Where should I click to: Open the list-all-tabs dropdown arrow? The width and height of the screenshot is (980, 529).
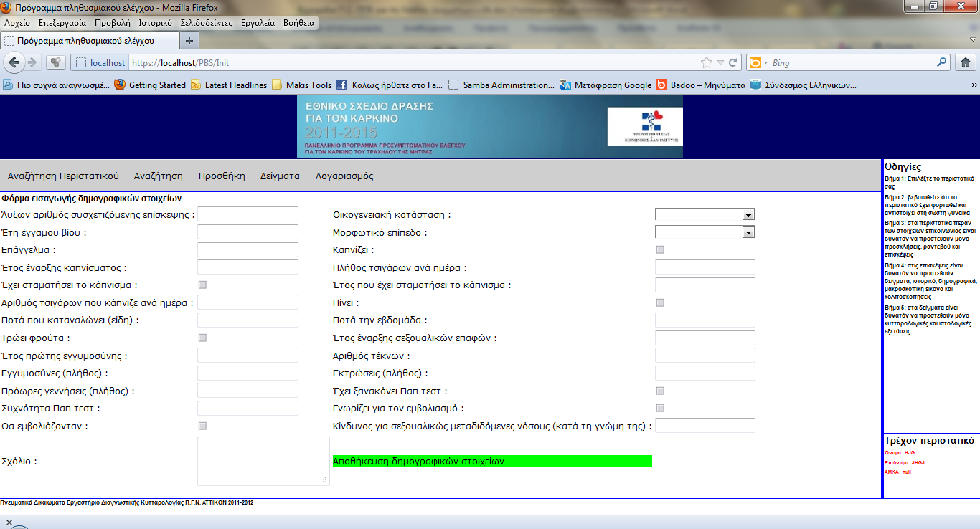974,40
